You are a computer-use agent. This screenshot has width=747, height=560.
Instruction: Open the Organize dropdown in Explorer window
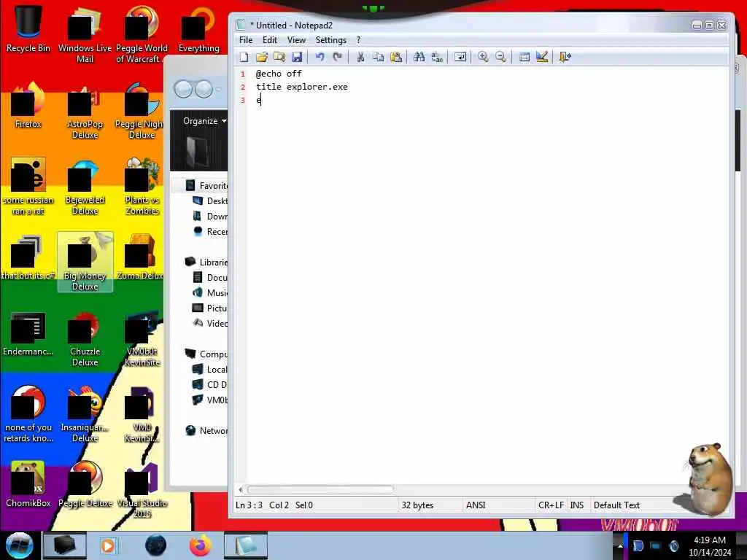pyautogui.click(x=204, y=121)
